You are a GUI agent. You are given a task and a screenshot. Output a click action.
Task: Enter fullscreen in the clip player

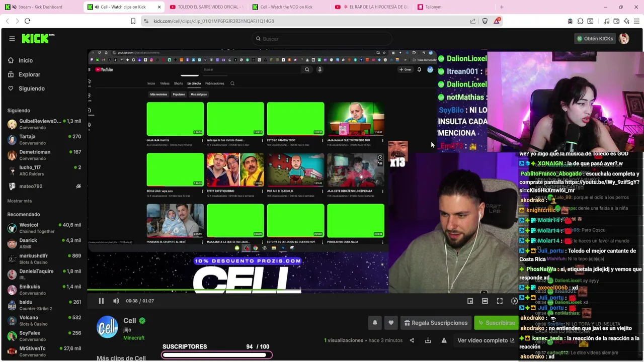pos(500,301)
